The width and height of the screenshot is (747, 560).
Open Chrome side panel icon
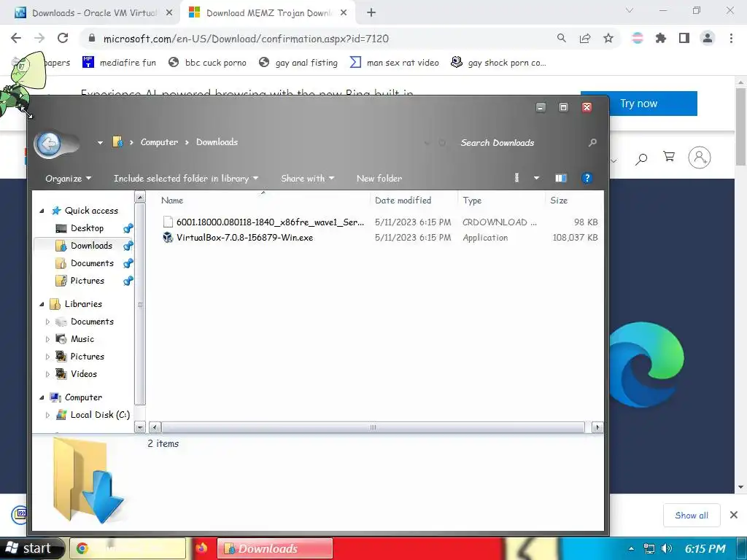(684, 38)
